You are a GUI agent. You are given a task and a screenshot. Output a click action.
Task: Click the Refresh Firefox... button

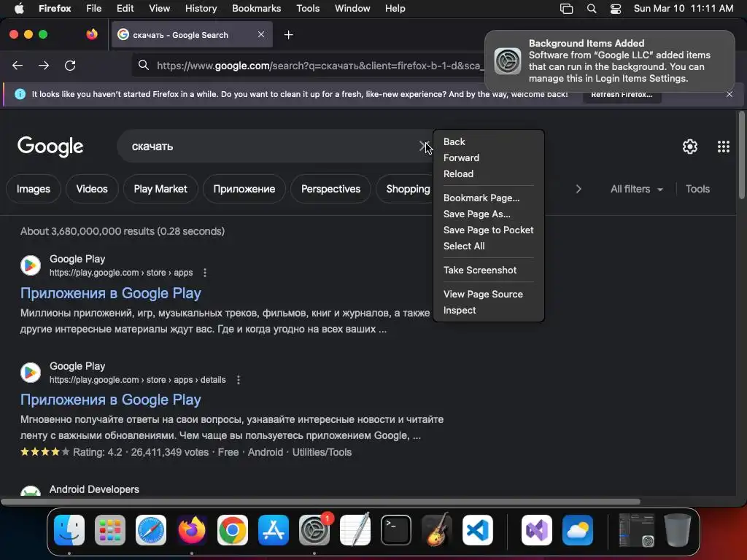622,94
